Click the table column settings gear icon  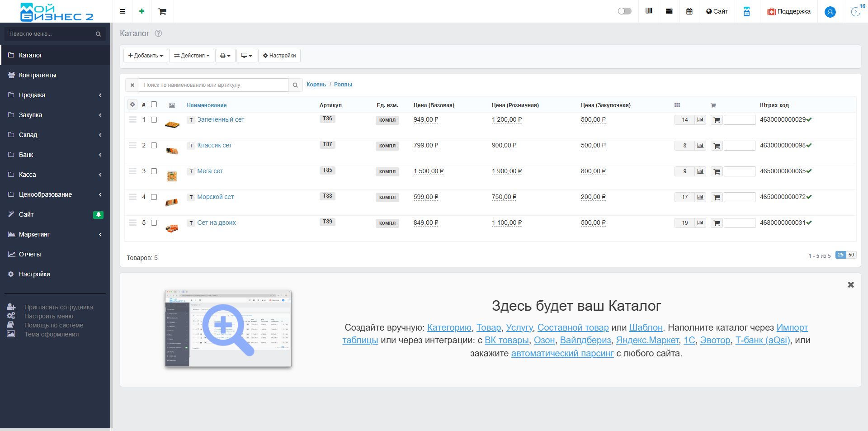[132, 104]
